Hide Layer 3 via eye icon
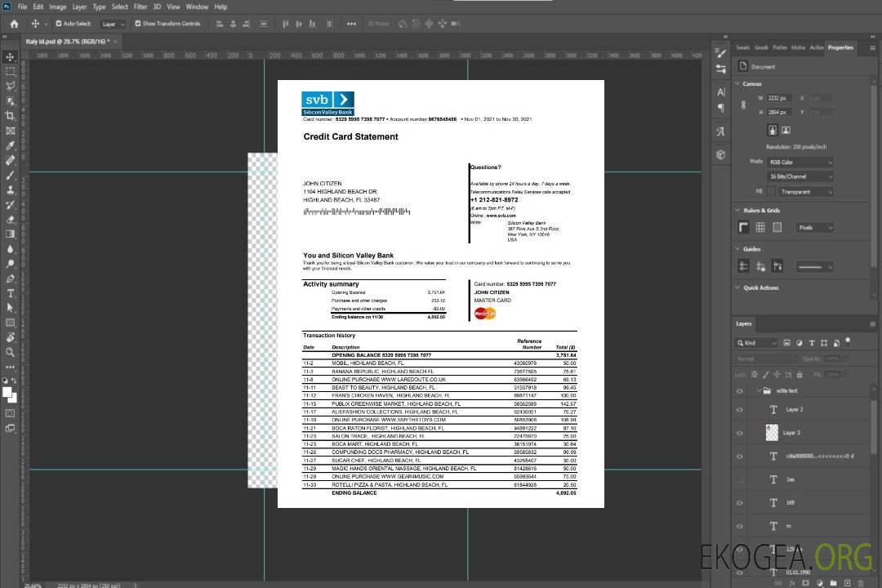 pyautogui.click(x=740, y=433)
